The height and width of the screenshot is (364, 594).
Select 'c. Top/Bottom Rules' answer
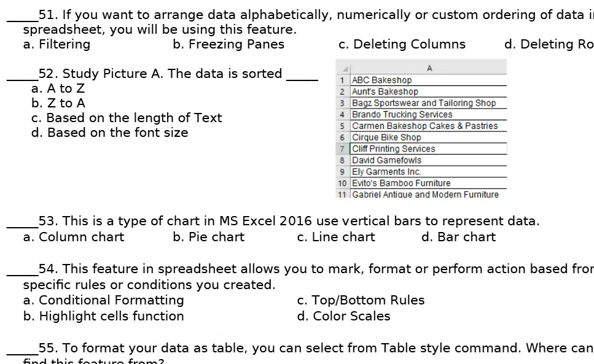(x=361, y=300)
